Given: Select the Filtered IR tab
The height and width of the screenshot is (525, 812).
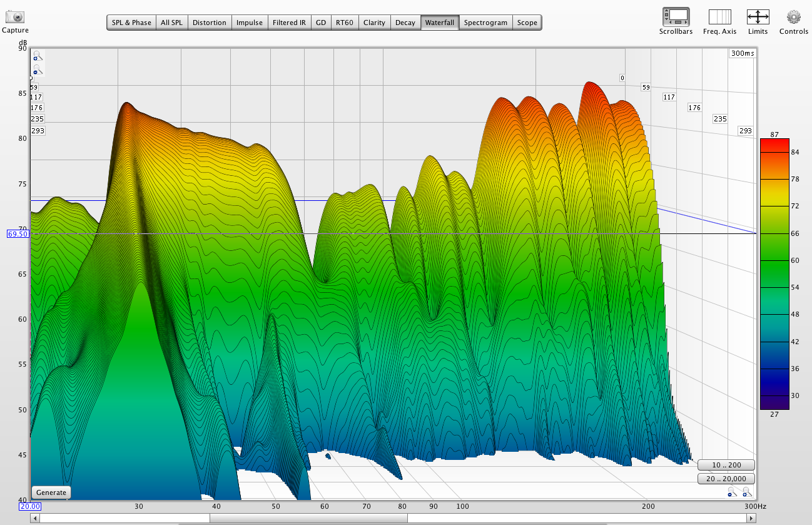Looking at the screenshot, I should point(289,23).
